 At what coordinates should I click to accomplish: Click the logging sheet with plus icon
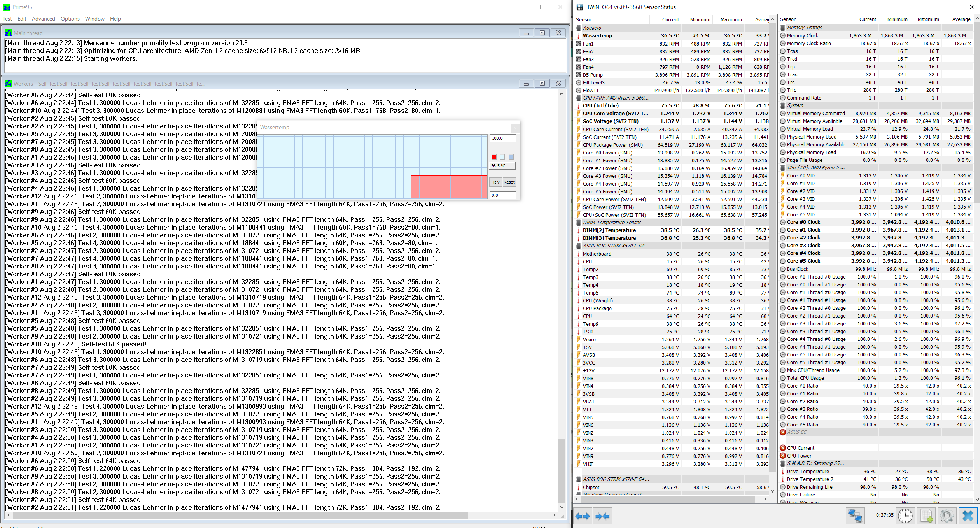926,516
